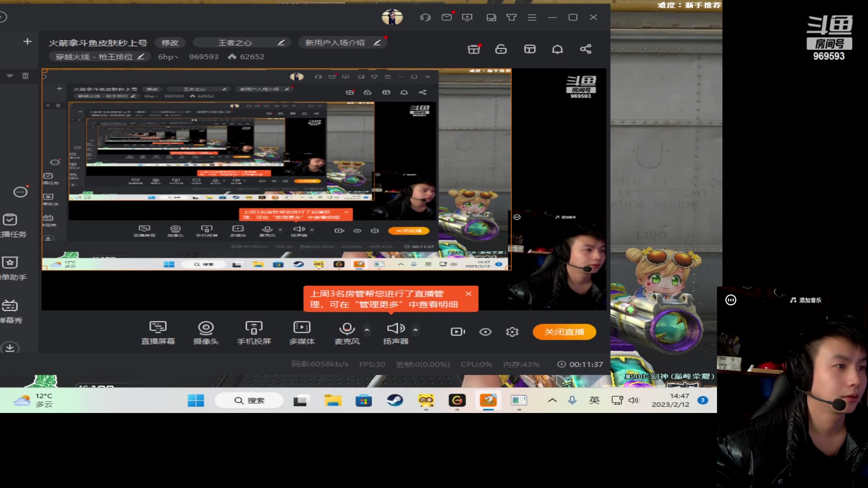This screenshot has width=868, height=488.
Task: Delete scene with trash icon
Action: [25, 76]
